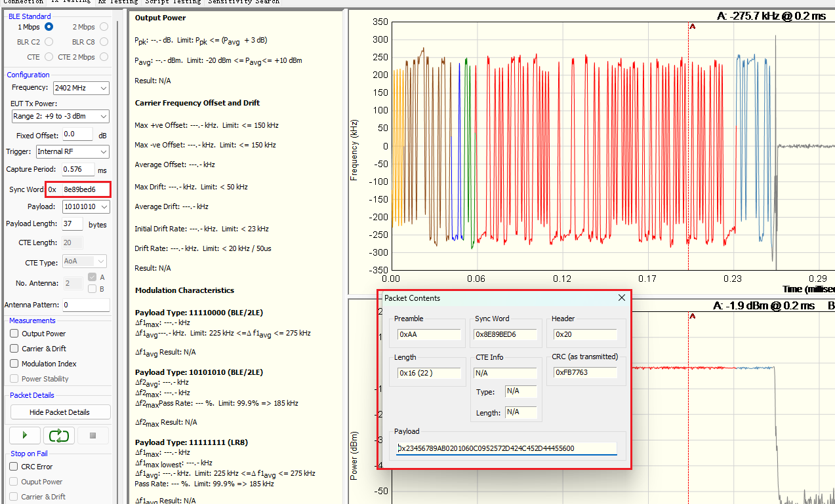Click the CTE Info Length field

tap(521, 412)
